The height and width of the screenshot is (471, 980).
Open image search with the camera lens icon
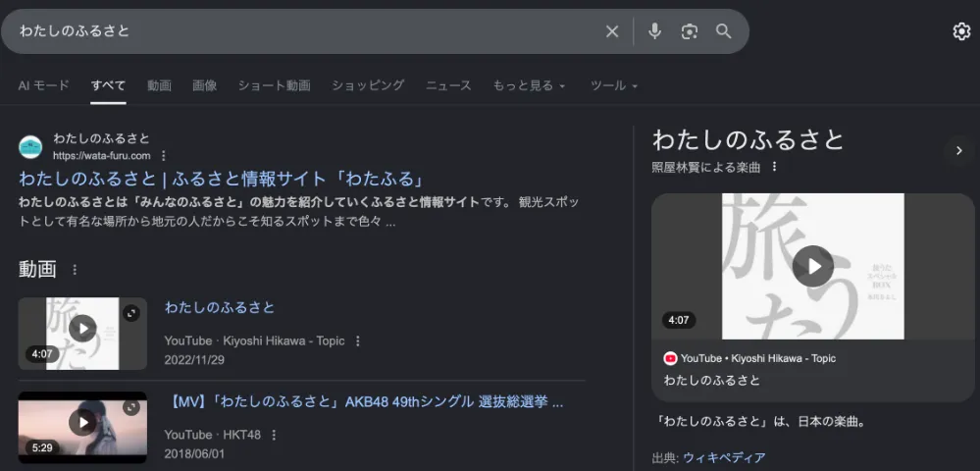pyautogui.click(x=689, y=31)
